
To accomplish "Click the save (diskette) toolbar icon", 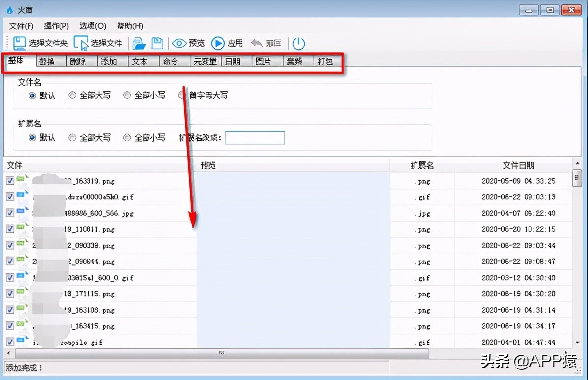I will pyautogui.click(x=157, y=43).
